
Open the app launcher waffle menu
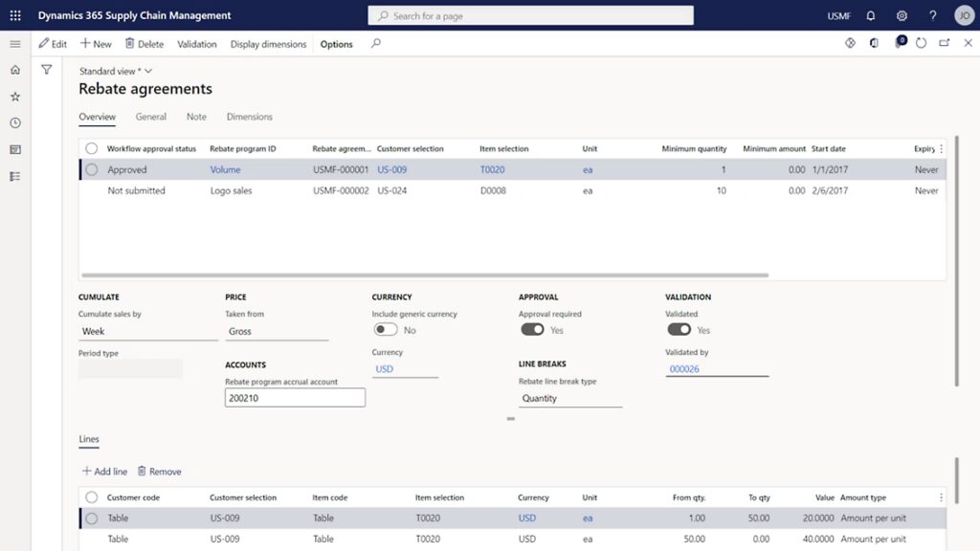point(14,15)
